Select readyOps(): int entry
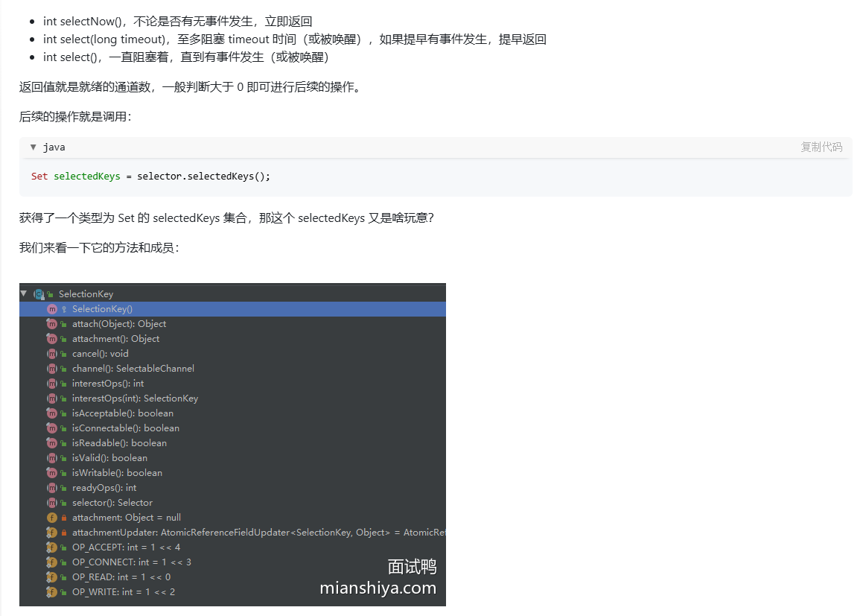Image resolution: width=866 pixels, height=616 pixels. coord(104,488)
